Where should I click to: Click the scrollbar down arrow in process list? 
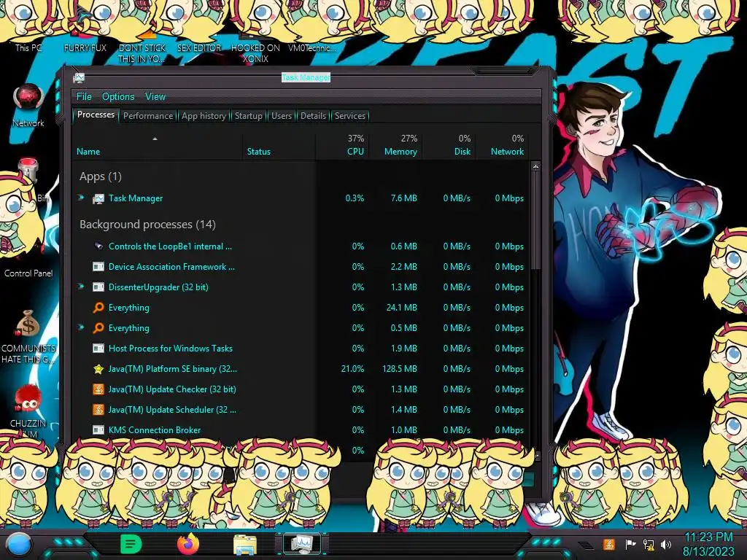click(537, 456)
